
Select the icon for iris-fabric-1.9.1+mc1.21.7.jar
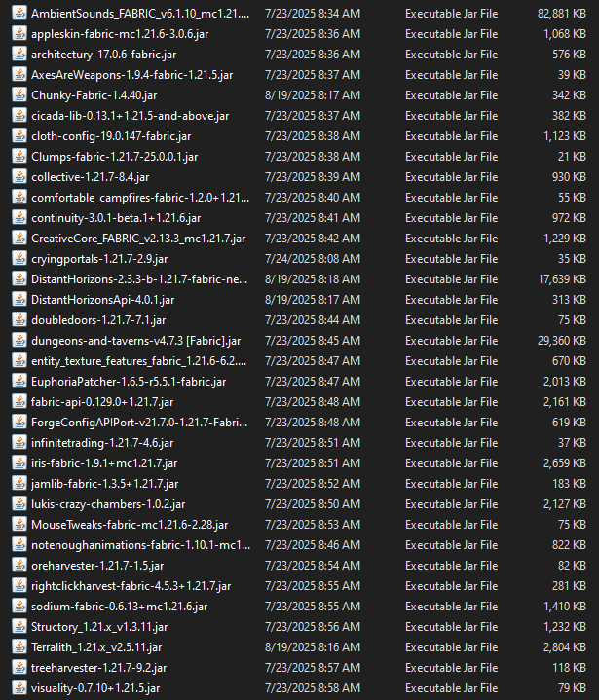coord(19,463)
